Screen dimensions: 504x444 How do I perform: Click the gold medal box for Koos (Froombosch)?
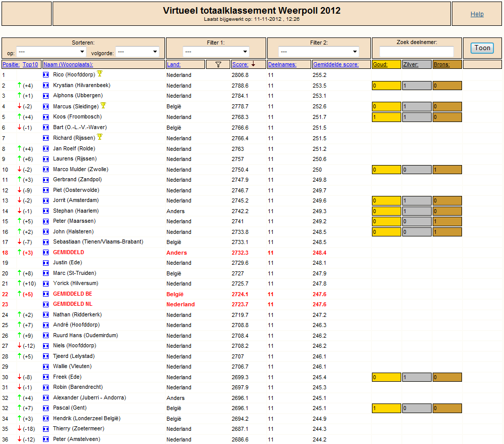(x=387, y=117)
